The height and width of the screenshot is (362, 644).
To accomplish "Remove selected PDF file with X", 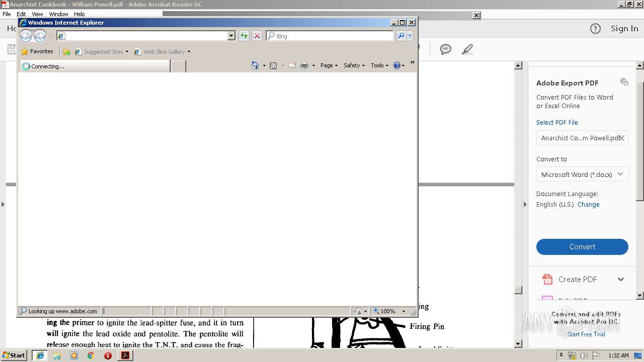I will (622, 138).
